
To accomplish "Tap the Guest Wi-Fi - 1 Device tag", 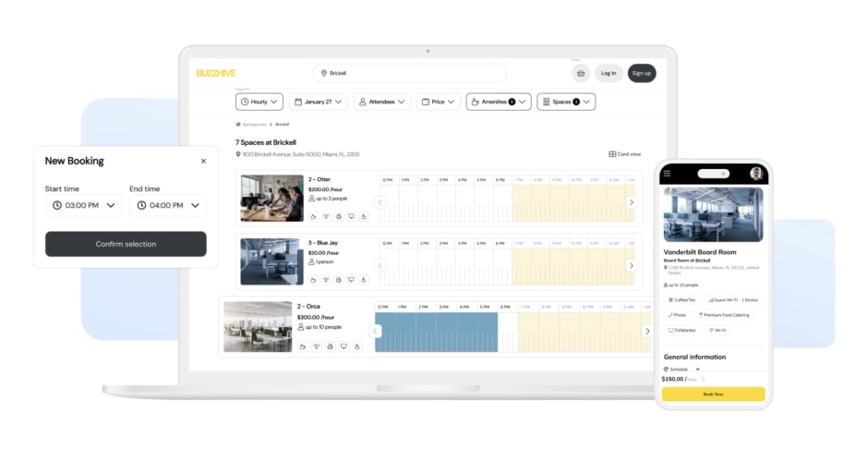I will 733,300.
